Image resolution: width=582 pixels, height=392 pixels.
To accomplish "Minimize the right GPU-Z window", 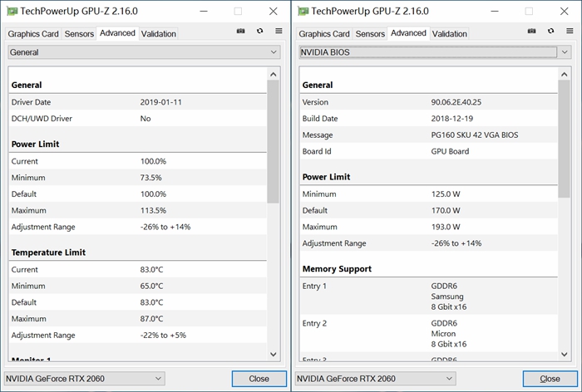I will (x=495, y=12).
